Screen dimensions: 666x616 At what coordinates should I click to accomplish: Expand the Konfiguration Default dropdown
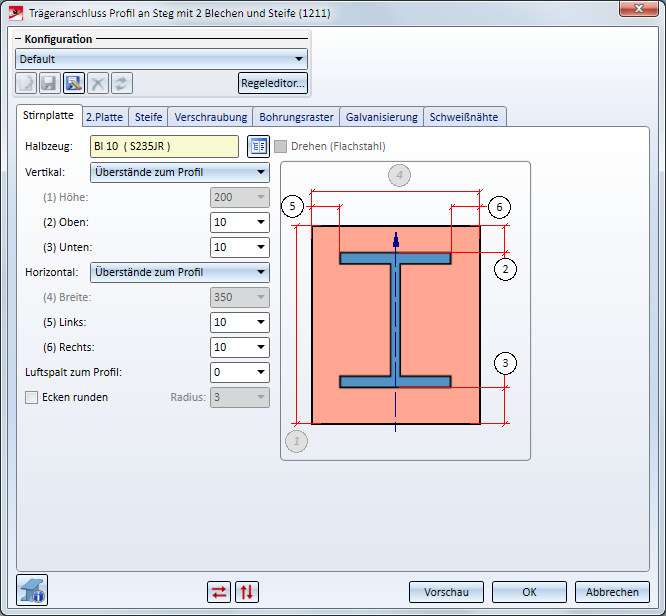point(298,59)
